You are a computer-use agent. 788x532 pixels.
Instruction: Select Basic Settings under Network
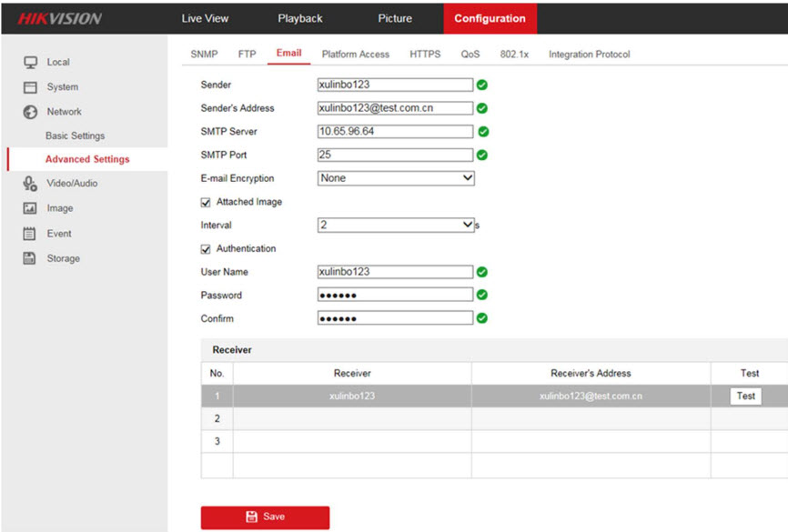[75, 136]
